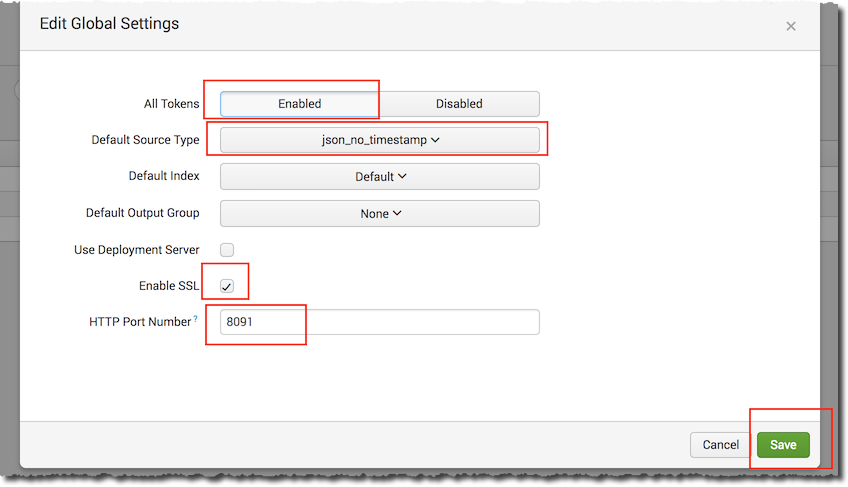Set All Tokens to Enabled
The width and height of the screenshot is (848, 487).
[300, 104]
